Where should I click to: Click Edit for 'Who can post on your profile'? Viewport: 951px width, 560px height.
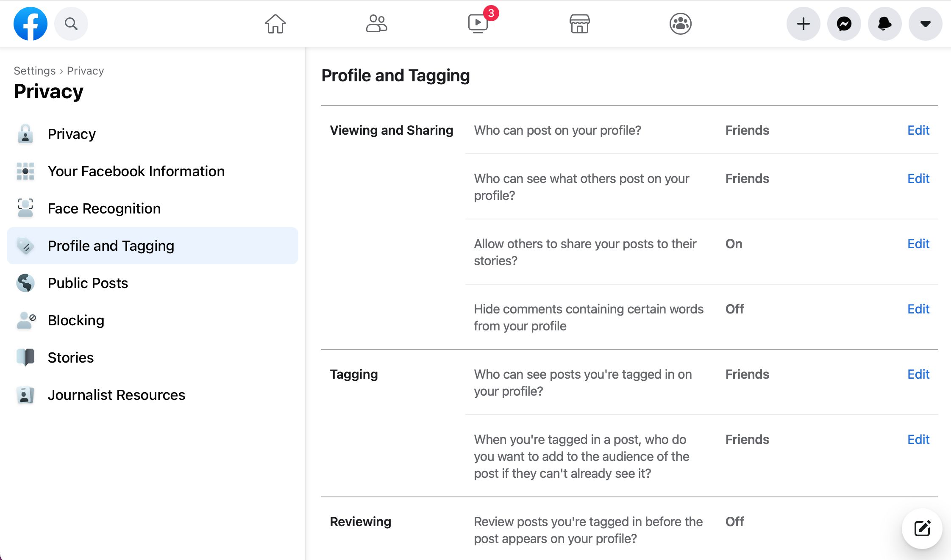(x=918, y=130)
